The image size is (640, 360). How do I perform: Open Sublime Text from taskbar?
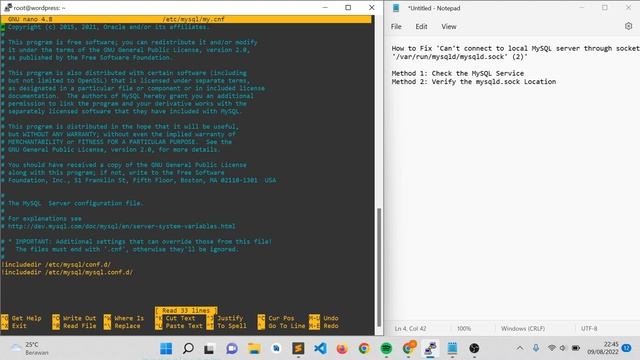click(x=298, y=348)
